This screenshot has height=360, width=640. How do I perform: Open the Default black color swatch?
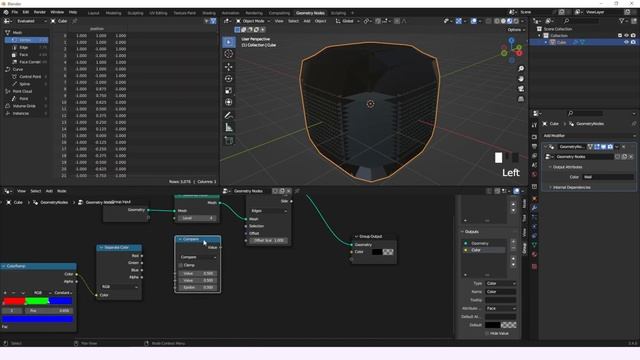(x=493, y=325)
